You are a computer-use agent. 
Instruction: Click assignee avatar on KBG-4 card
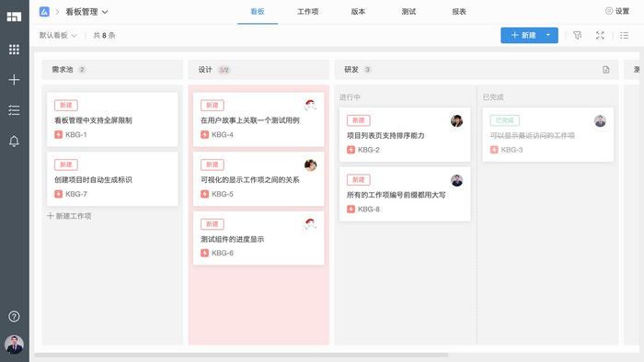click(x=311, y=106)
